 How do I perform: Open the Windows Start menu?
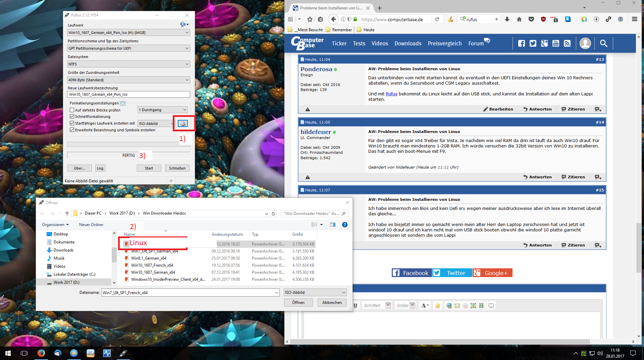[8, 353]
